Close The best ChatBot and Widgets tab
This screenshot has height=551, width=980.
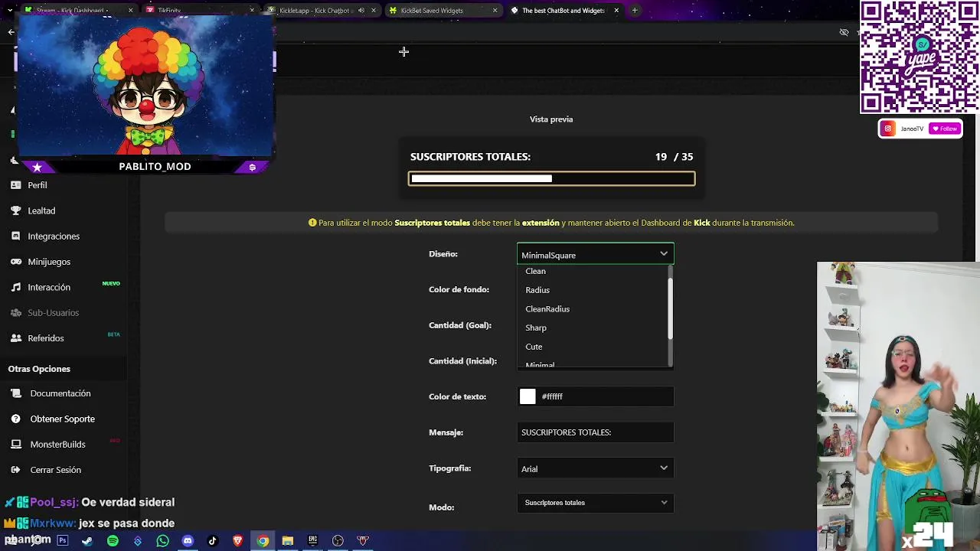click(616, 11)
